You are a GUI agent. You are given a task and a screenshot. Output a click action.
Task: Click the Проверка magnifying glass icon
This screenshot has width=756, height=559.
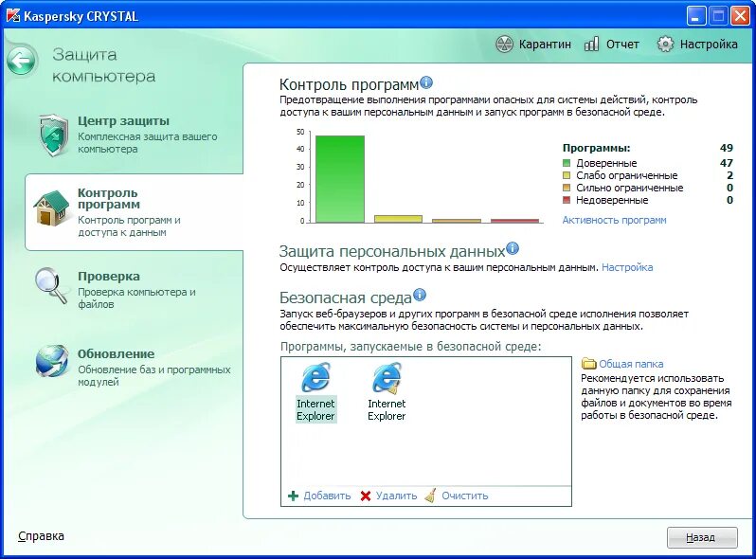51,286
